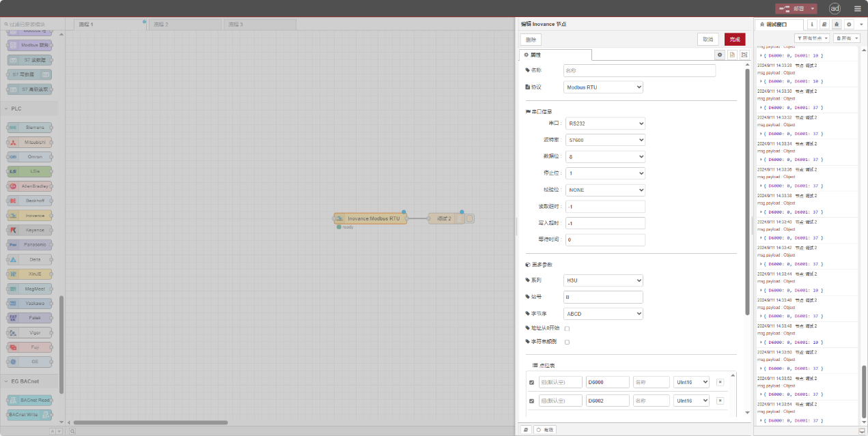This screenshot has width=868, height=436.
Task: Uncheck the D6002 row checkbox
Action: (x=532, y=401)
